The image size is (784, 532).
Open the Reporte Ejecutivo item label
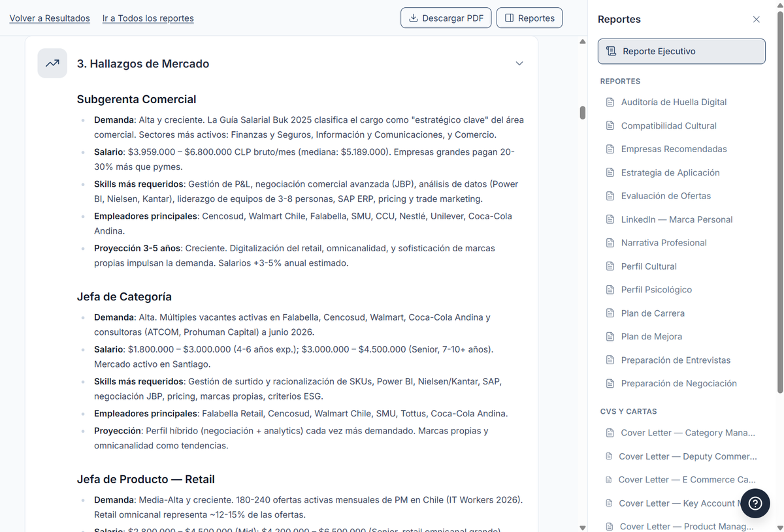[x=659, y=51]
